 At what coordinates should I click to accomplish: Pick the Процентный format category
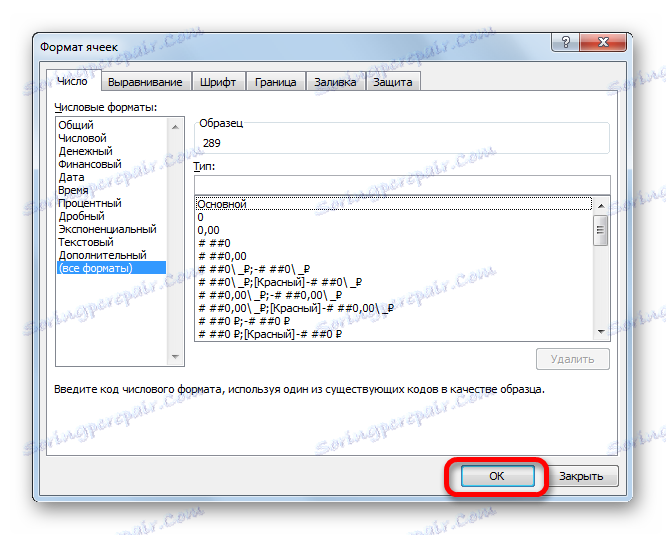coord(111,203)
